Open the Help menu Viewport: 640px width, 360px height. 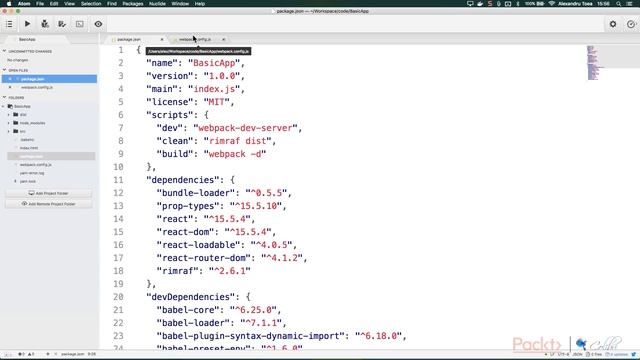coord(200,4)
